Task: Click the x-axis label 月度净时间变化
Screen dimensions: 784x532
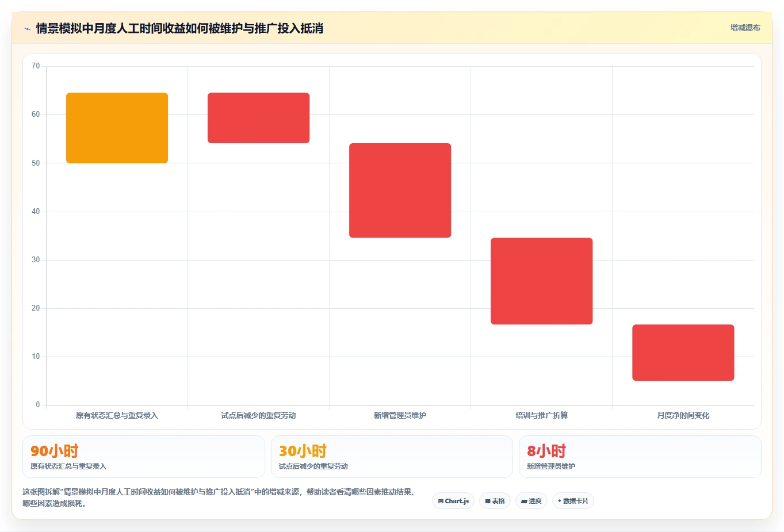Action: (683, 415)
